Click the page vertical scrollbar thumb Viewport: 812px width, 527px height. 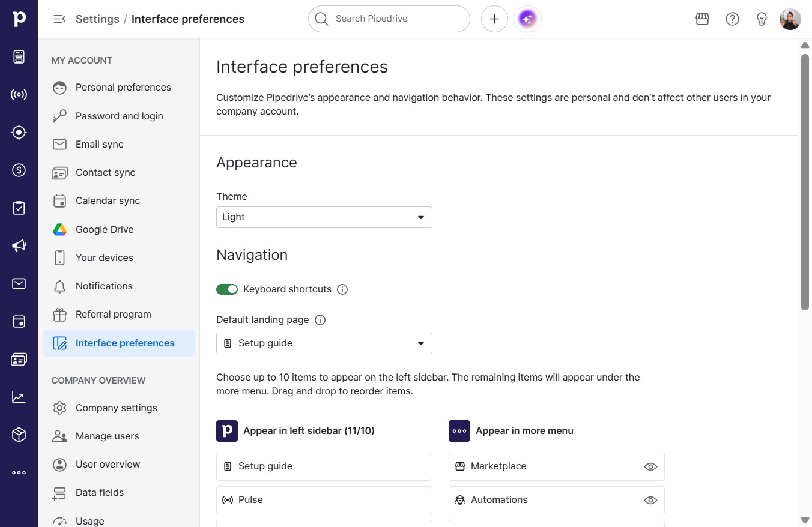[805, 182]
